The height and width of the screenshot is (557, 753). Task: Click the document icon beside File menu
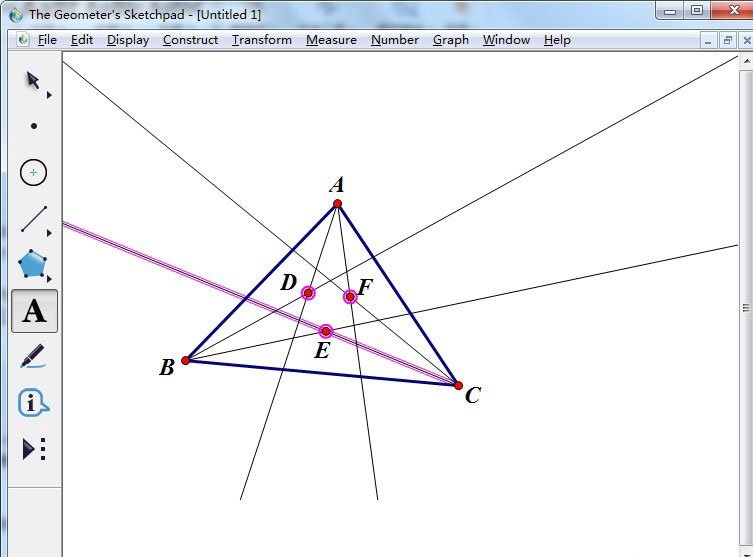pos(23,39)
